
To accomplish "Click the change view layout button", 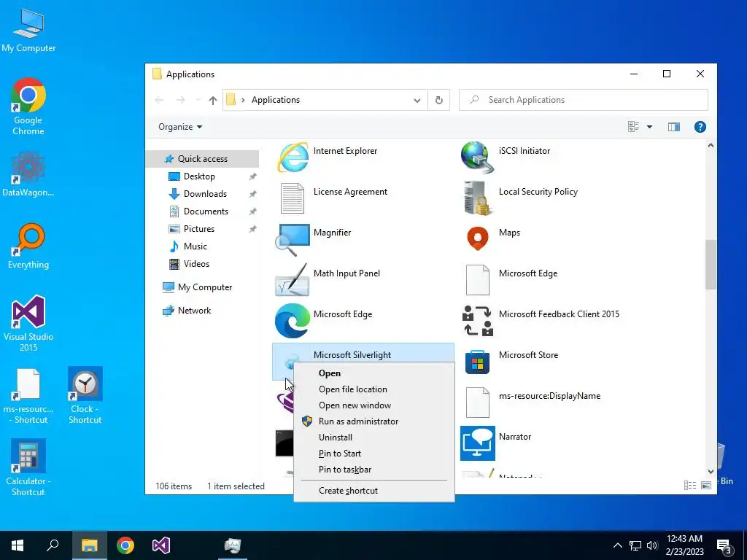I will point(634,127).
